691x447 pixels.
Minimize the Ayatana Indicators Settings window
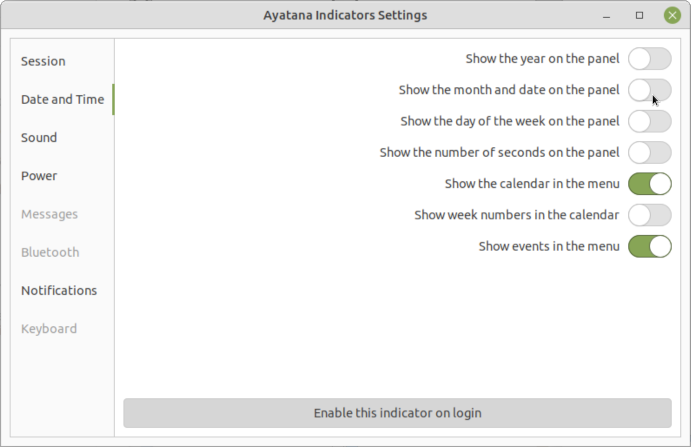[x=607, y=16]
